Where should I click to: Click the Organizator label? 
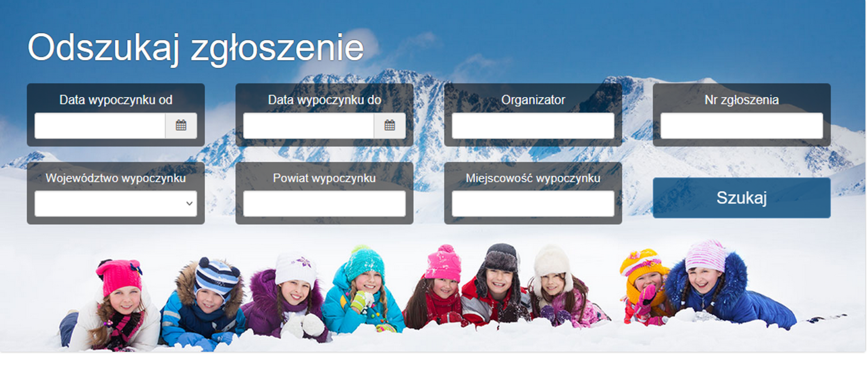point(533,100)
